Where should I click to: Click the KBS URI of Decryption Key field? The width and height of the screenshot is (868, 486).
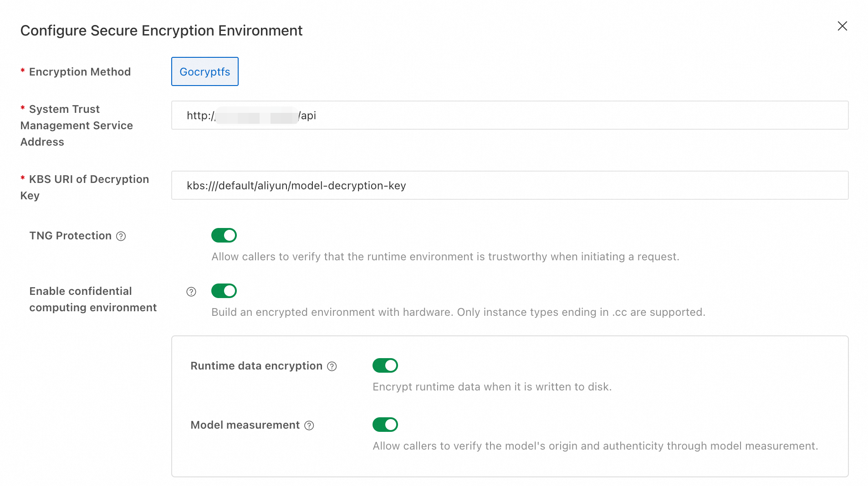(x=510, y=185)
